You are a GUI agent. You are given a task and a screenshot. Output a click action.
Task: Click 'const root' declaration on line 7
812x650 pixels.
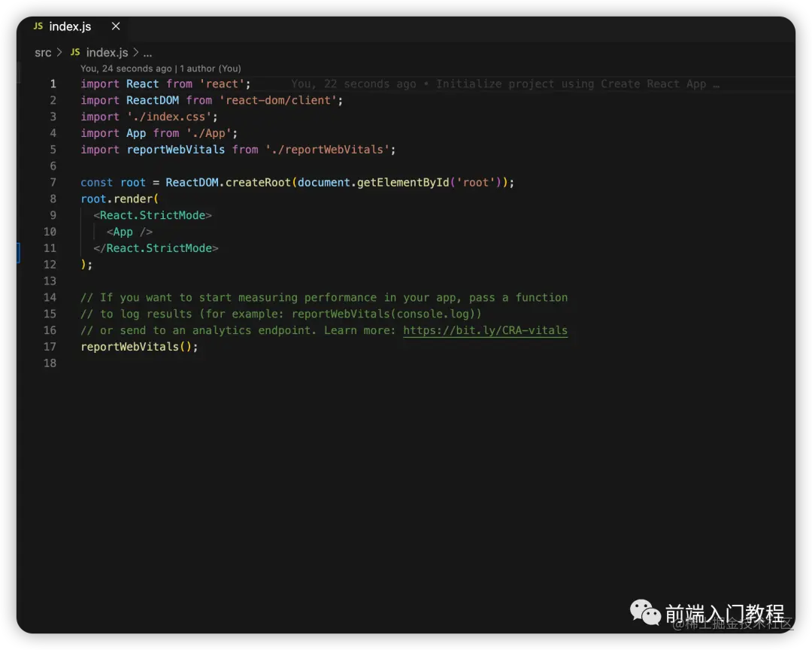[x=113, y=183]
